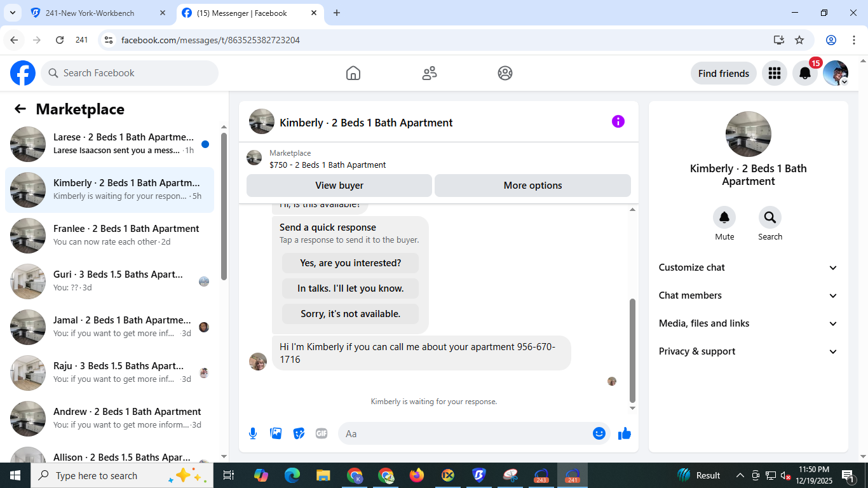Attach a file using the photo icon
Viewport: 868px width, 488px height.
point(276,433)
